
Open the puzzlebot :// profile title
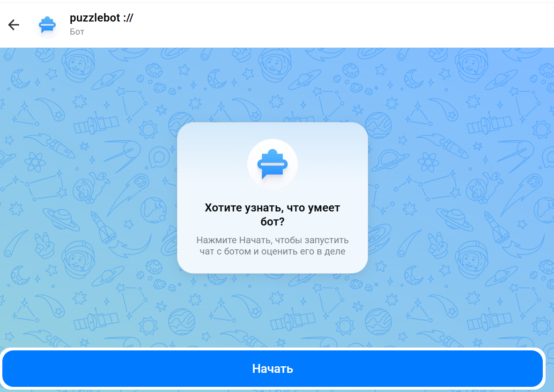click(x=102, y=18)
